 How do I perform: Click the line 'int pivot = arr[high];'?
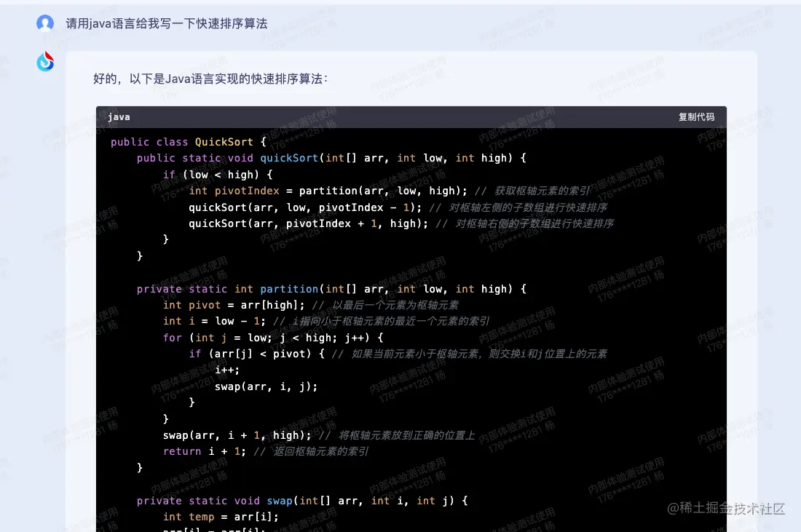(x=234, y=306)
